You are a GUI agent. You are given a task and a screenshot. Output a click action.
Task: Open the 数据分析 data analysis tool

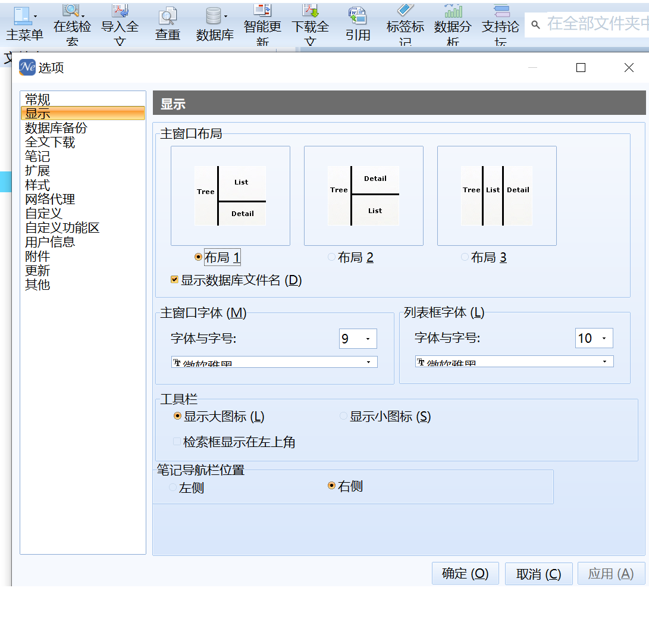point(453,11)
